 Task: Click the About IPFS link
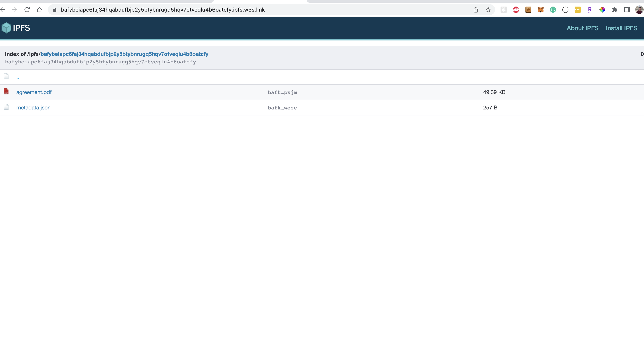click(x=582, y=28)
